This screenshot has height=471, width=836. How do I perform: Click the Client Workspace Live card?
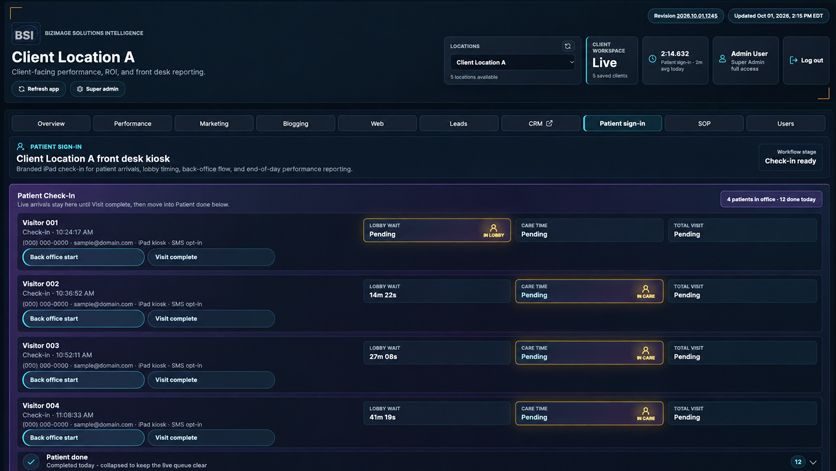point(612,60)
